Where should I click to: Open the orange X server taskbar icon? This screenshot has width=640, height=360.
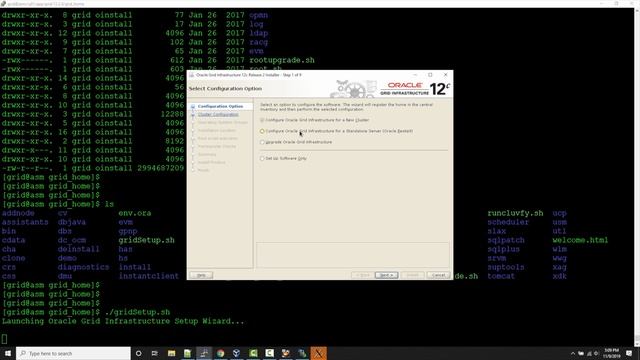318,353
